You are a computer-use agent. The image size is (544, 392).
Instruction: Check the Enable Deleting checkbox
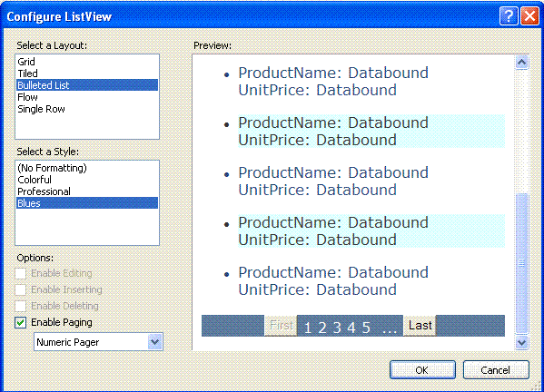(21, 306)
